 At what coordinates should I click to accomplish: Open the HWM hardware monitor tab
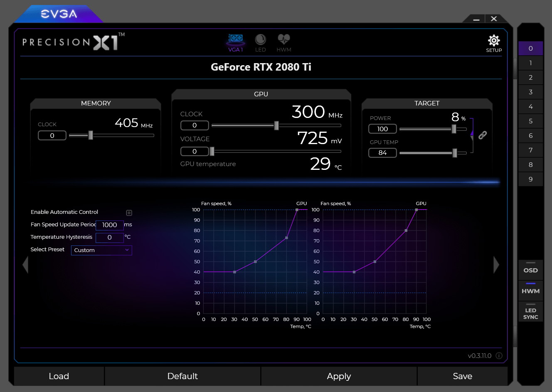284,43
